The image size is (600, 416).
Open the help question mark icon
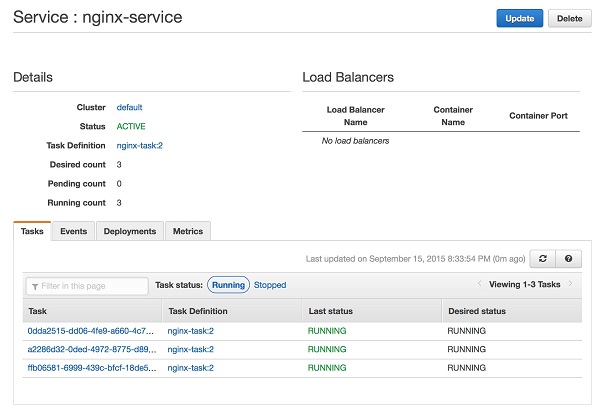568,259
